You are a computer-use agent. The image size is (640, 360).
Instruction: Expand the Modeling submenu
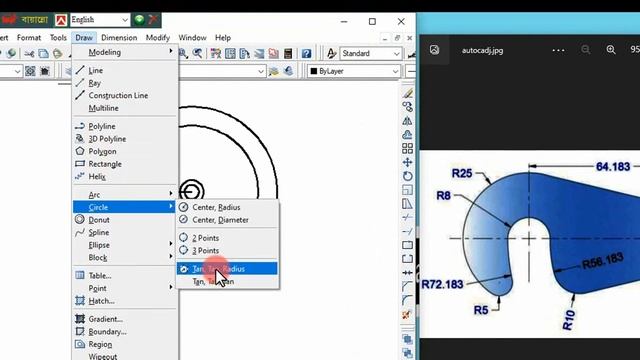point(125,52)
